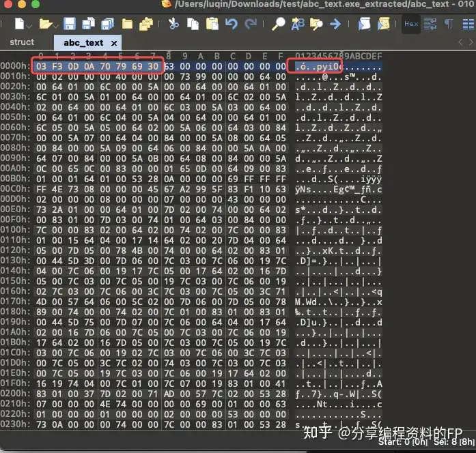The height and width of the screenshot is (453, 476).
Task: Copy selection with the Copy icon
Action: pos(193,24)
